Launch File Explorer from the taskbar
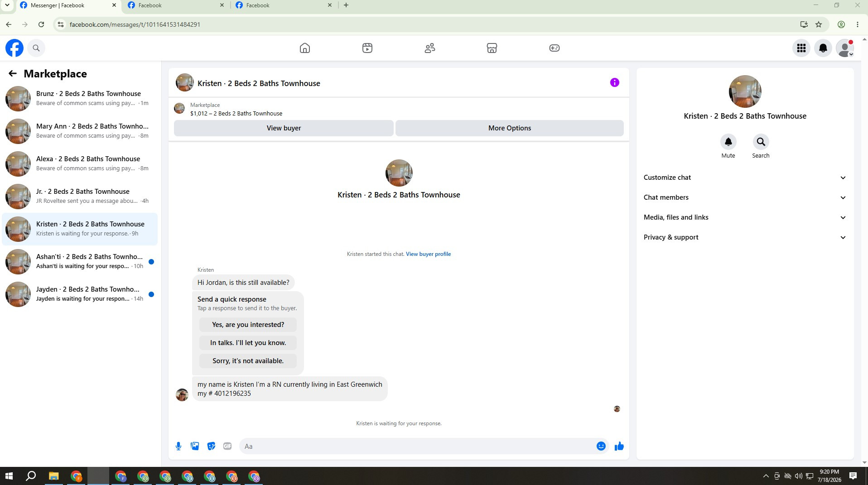This screenshot has width=868, height=485. tap(54, 476)
